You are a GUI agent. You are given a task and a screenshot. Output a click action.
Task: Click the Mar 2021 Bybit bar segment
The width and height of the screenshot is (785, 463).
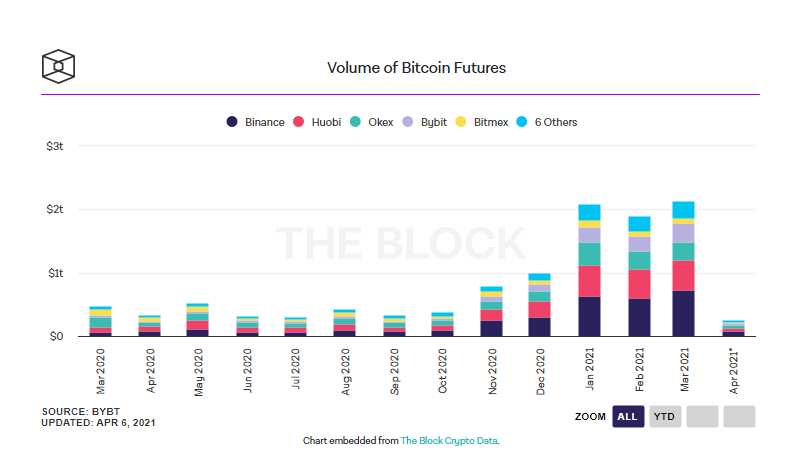684,233
